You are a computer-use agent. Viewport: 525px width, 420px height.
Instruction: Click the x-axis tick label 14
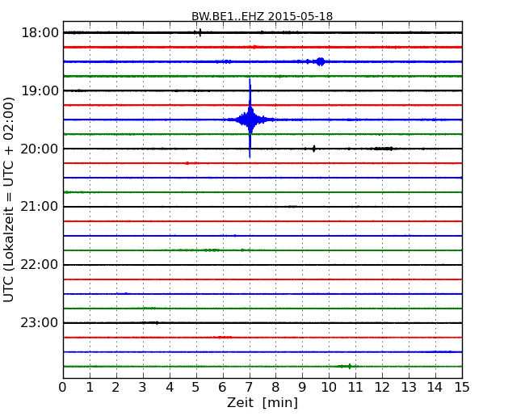435,388
